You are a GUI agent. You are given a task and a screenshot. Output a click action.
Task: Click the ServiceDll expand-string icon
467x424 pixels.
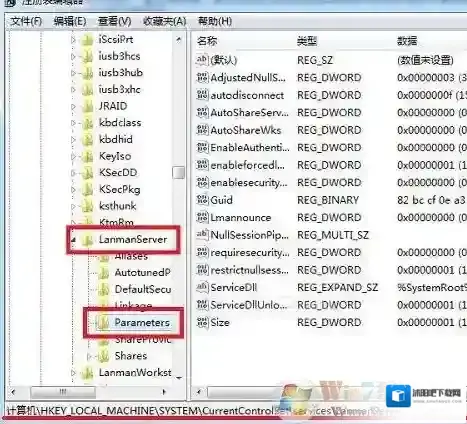(x=202, y=287)
